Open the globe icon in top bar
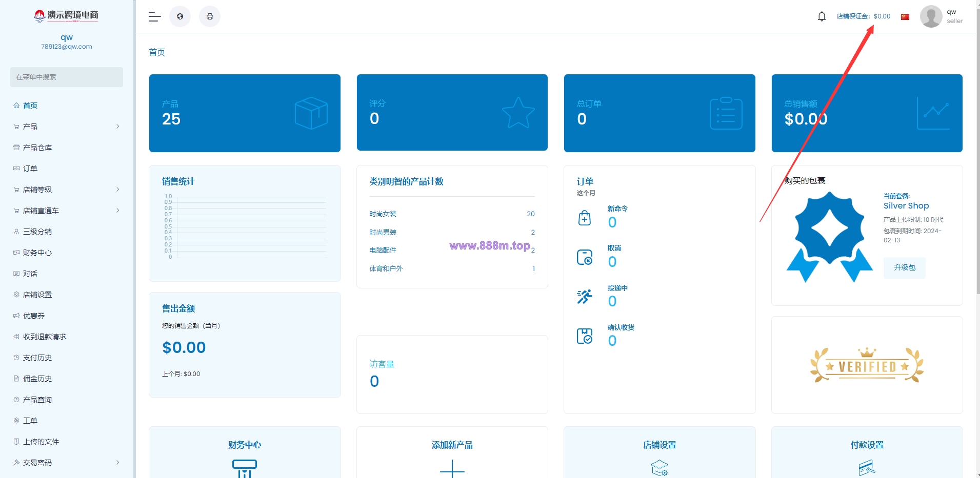Image resolution: width=980 pixels, height=478 pixels. 180,16
